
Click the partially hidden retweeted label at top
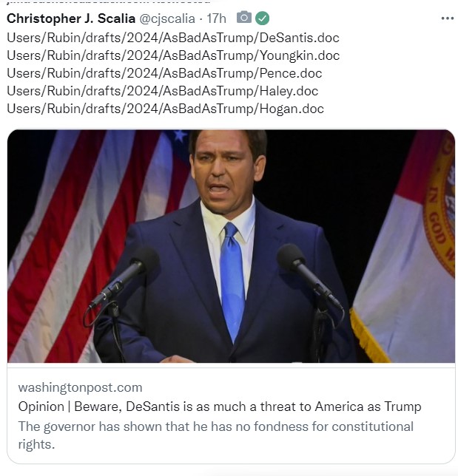108,1
